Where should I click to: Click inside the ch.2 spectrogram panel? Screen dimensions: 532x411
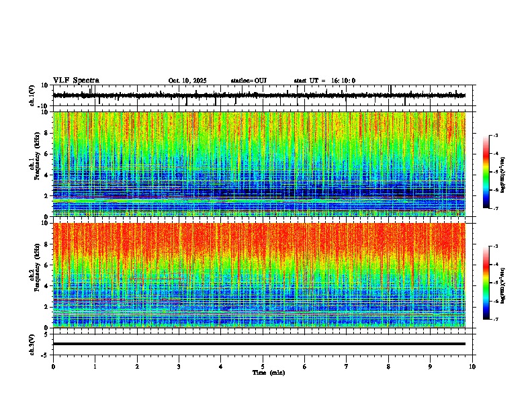(x=259, y=275)
